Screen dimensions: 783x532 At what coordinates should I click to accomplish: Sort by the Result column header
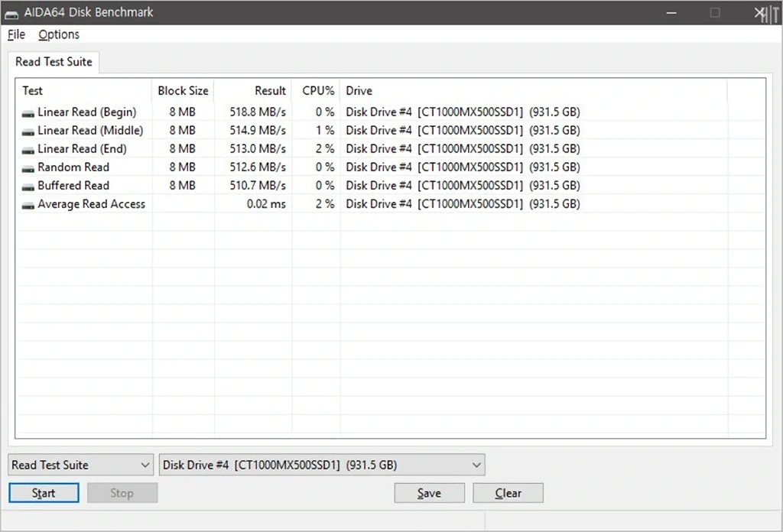(x=253, y=91)
